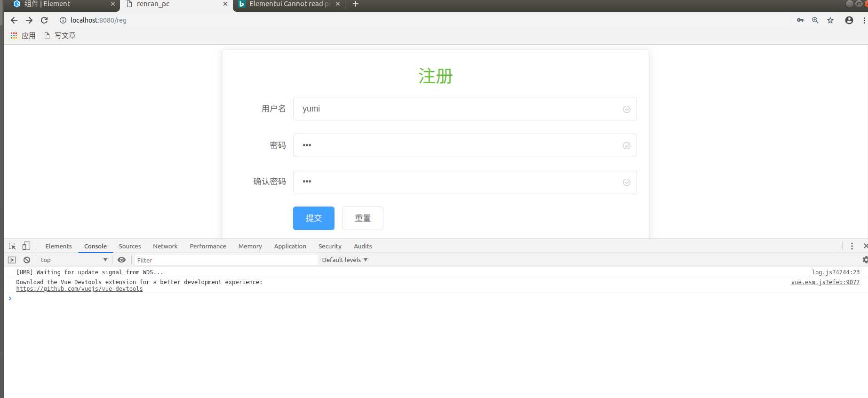Screen dimensions: 868x398
Task: Reload the localhost page
Action: tap(44, 20)
